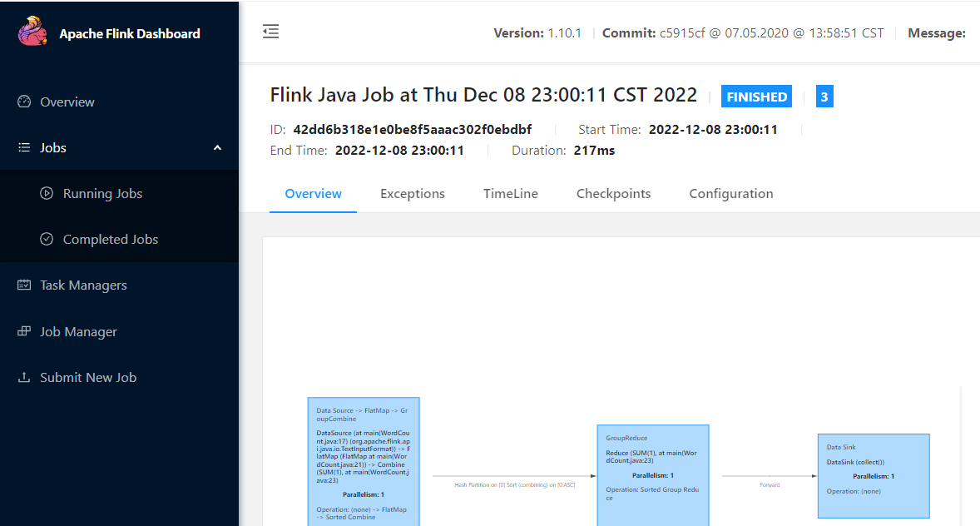Switch to the TimeLine tab
Viewport: 980px width, 526px height.
(511, 194)
